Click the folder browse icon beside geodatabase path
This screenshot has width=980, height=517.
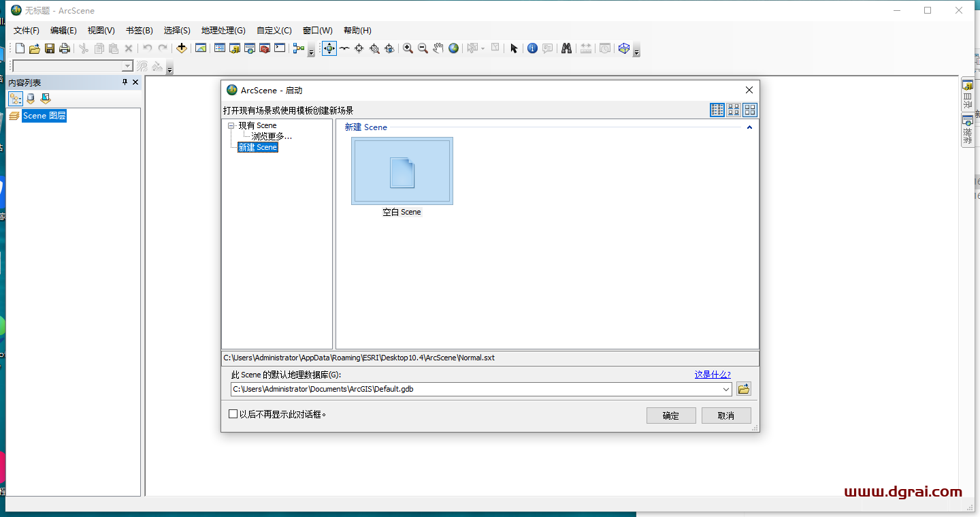pyautogui.click(x=743, y=389)
